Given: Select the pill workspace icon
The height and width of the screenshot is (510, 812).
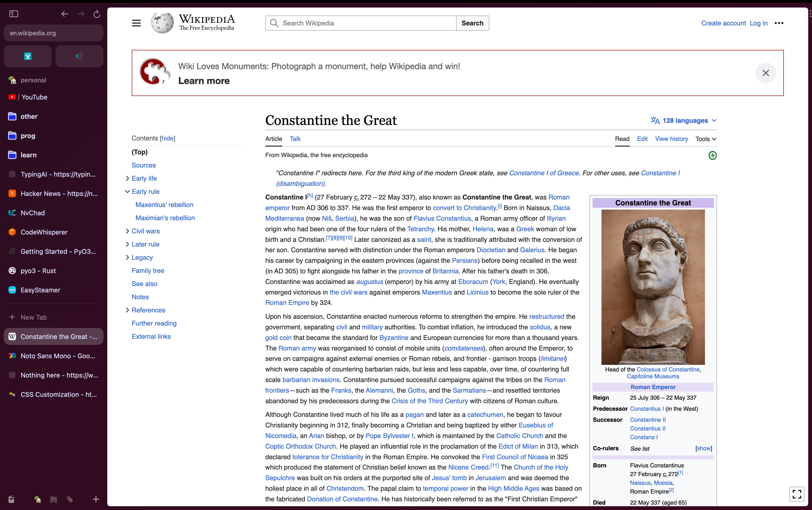Looking at the screenshot, I should [70, 499].
